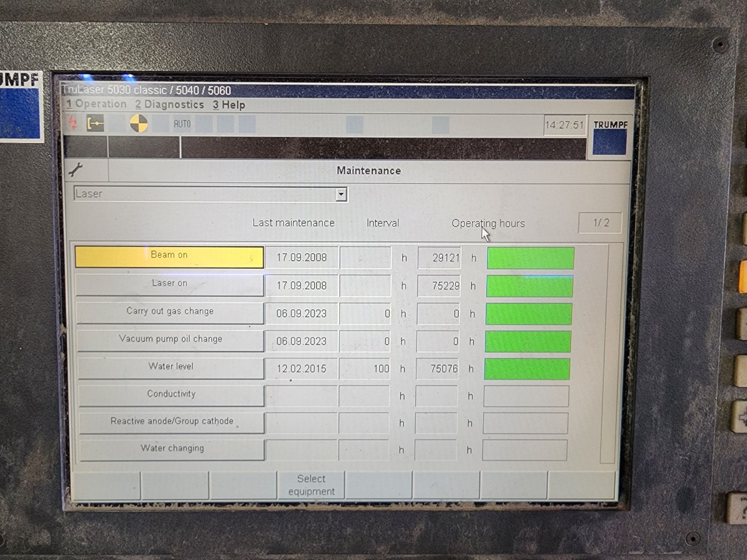The width and height of the screenshot is (747, 560).
Task: Click the TRUMPF logo in the status bar
Action: (x=610, y=137)
